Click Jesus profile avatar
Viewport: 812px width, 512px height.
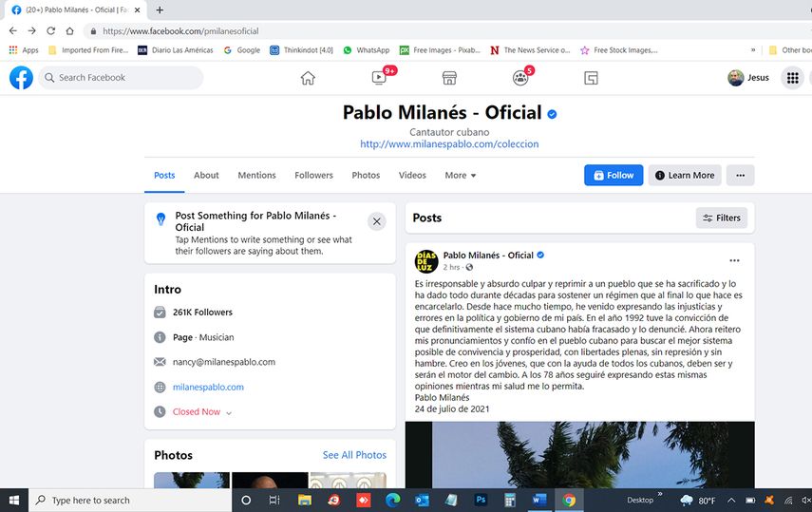pos(735,78)
